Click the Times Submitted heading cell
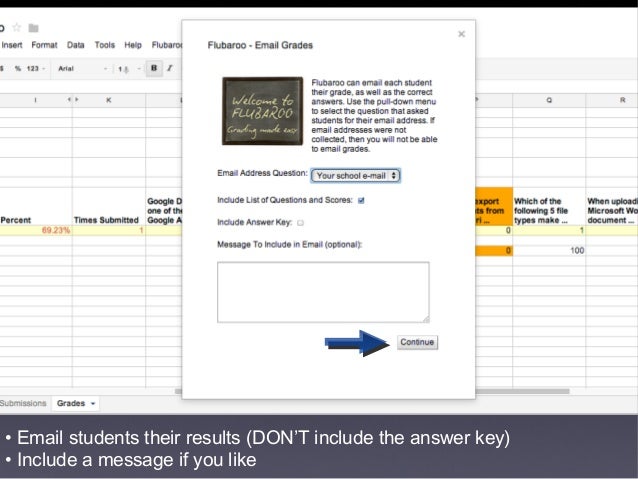Screen dimensions: 638x479 (x=109, y=207)
